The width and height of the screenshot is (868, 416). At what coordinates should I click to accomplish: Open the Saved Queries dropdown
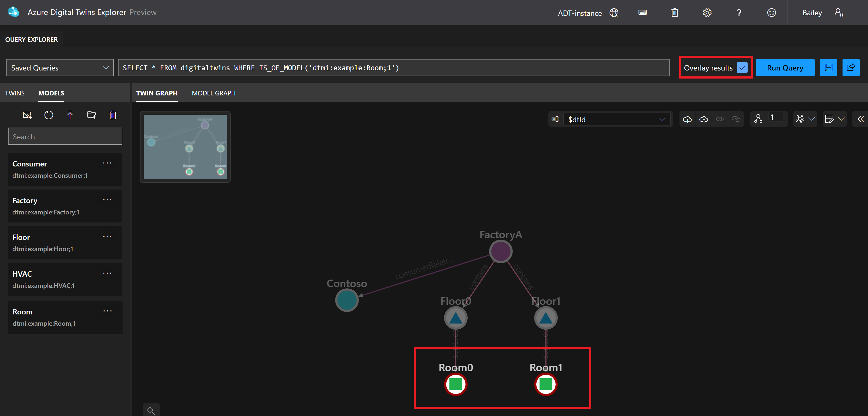(60, 68)
